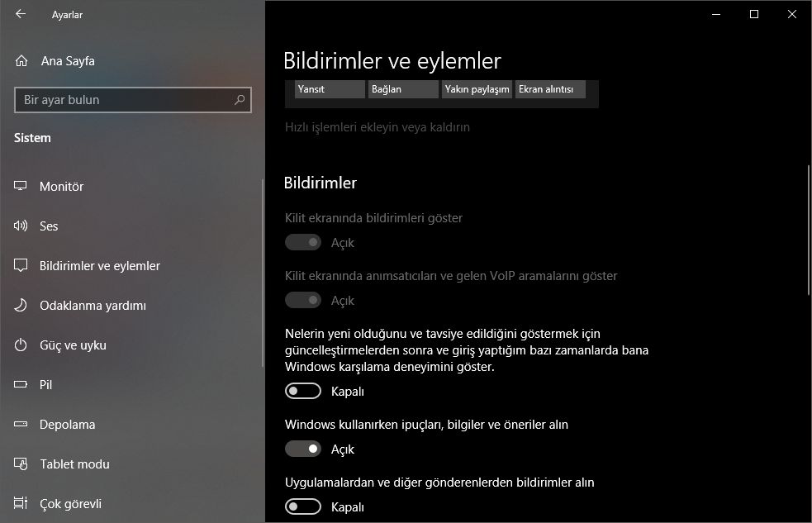Toggle lock screen VoIP aramaları reminders switch
The width and height of the screenshot is (812, 523).
pos(303,301)
